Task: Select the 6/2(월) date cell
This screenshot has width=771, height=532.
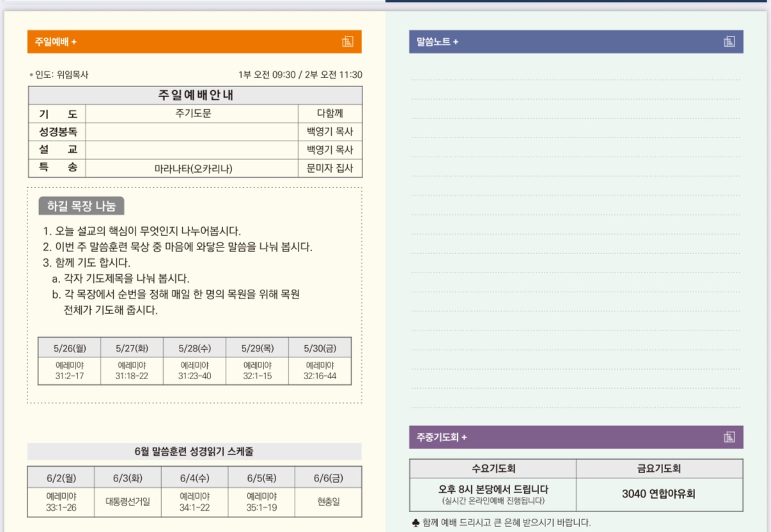Action: tap(61, 478)
